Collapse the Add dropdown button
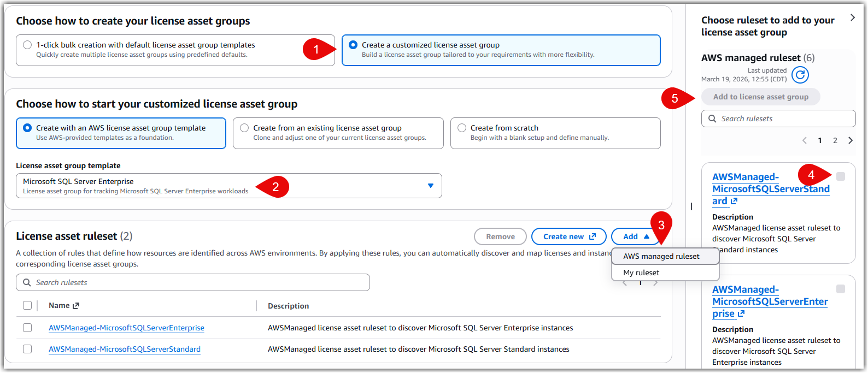 click(x=637, y=236)
